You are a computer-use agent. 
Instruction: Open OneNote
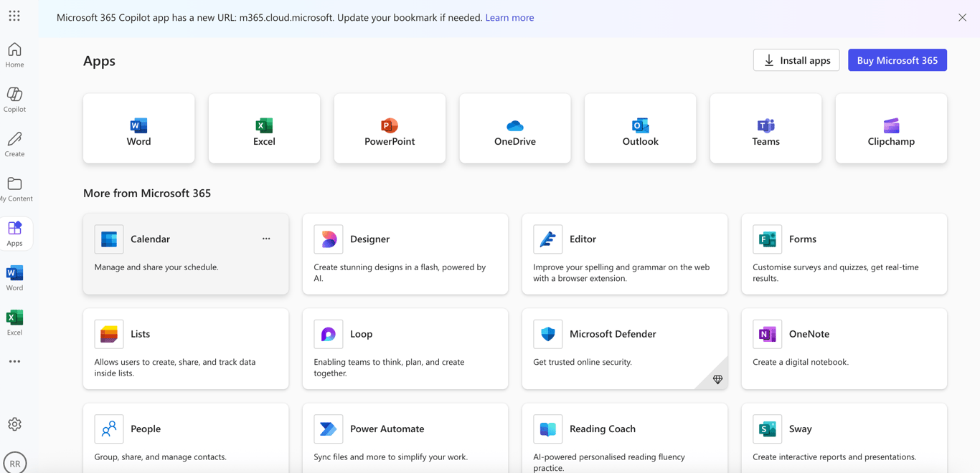coord(809,334)
